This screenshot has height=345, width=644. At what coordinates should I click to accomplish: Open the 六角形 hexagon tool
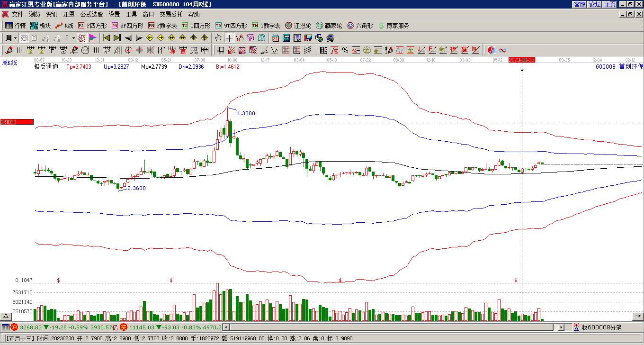pos(360,26)
